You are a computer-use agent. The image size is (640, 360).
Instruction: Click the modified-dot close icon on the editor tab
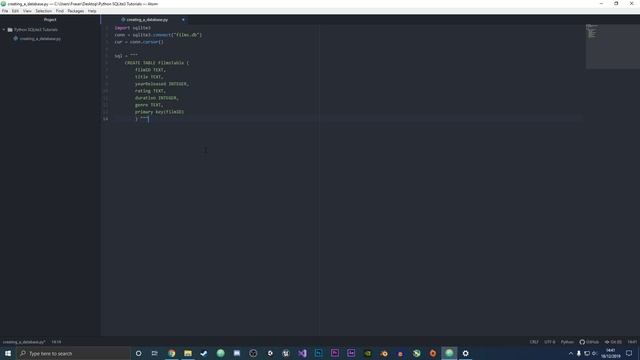pos(183,20)
